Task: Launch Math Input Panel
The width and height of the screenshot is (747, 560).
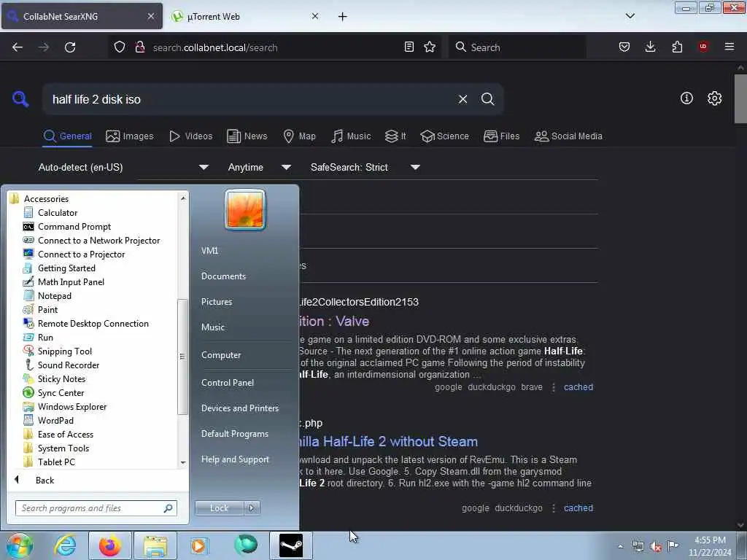Action: [71, 281]
